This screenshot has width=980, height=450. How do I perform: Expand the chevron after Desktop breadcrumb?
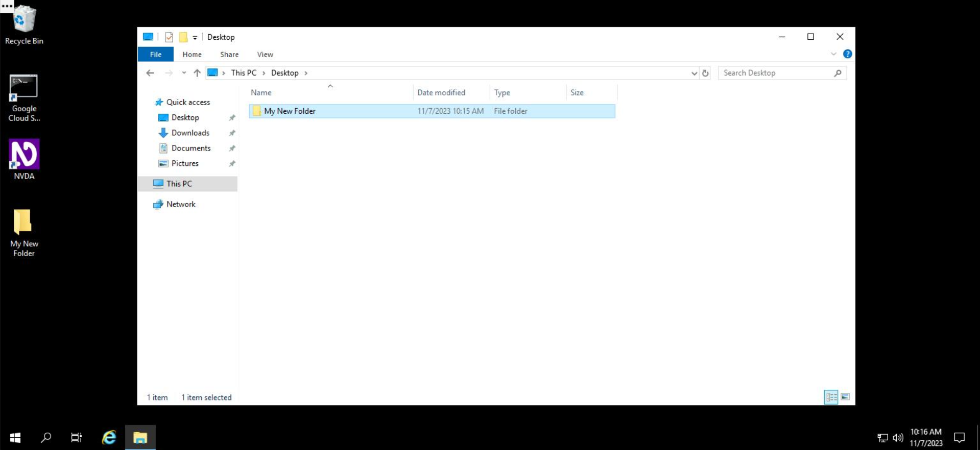306,73
